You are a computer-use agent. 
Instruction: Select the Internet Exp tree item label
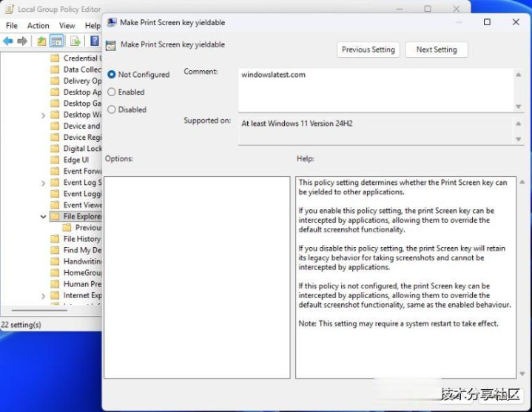point(82,295)
